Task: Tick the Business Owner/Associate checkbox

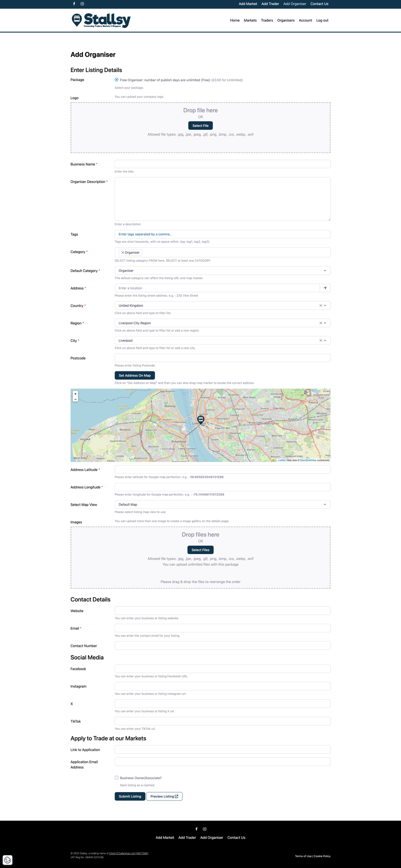Action: [116, 778]
